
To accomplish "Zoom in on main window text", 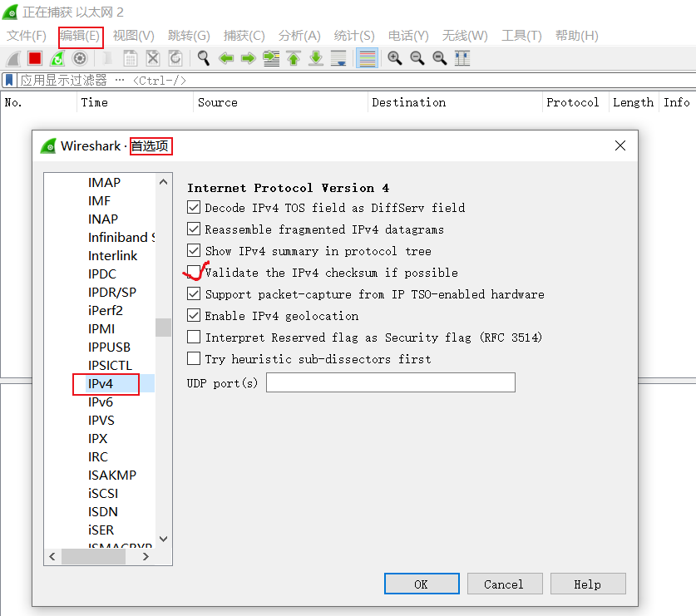I will tap(395, 58).
